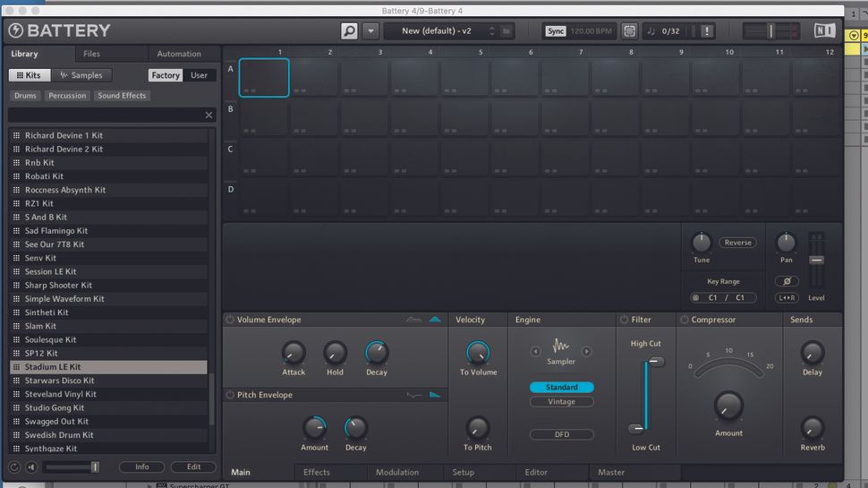Adjust the Level fader

coord(816,261)
